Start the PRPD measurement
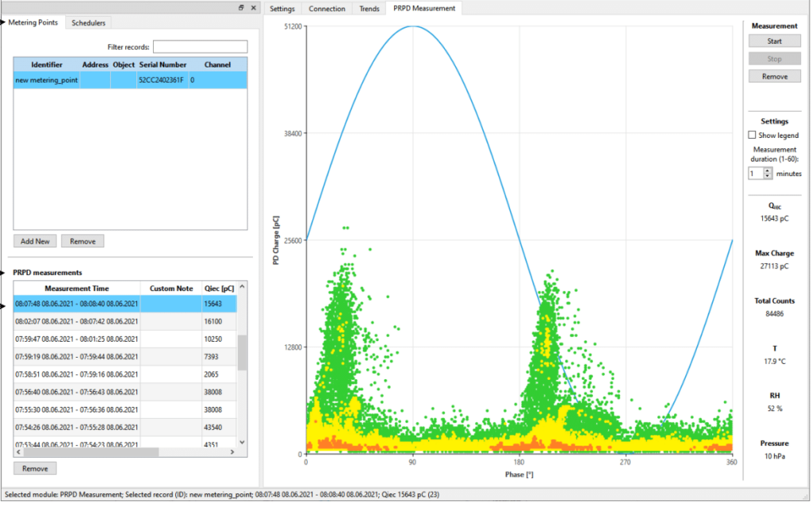Viewport: 812px width, 506px height. pyautogui.click(x=774, y=41)
